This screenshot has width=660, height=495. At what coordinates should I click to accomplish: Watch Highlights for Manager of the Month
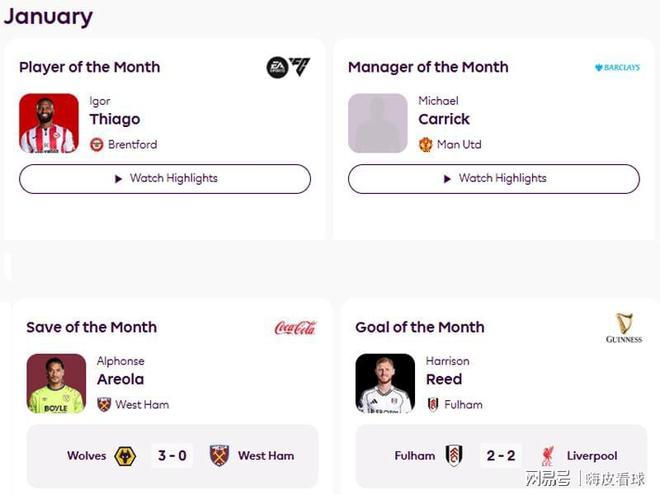(x=494, y=179)
